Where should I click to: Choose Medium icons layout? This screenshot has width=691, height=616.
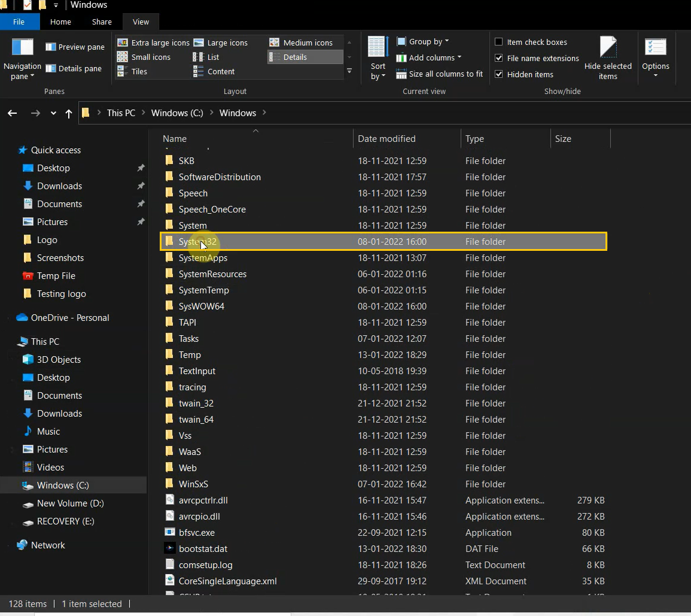click(303, 43)
